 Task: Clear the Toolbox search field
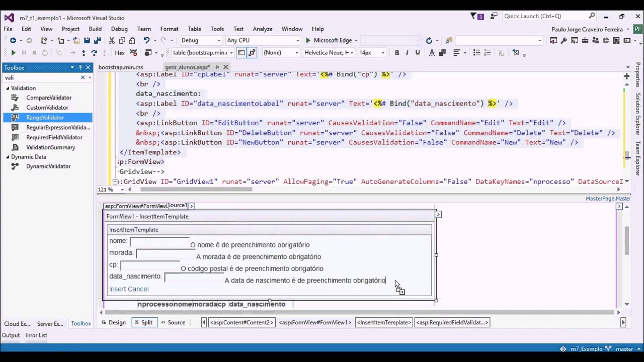pyautogui.click(x=83, y=77)
